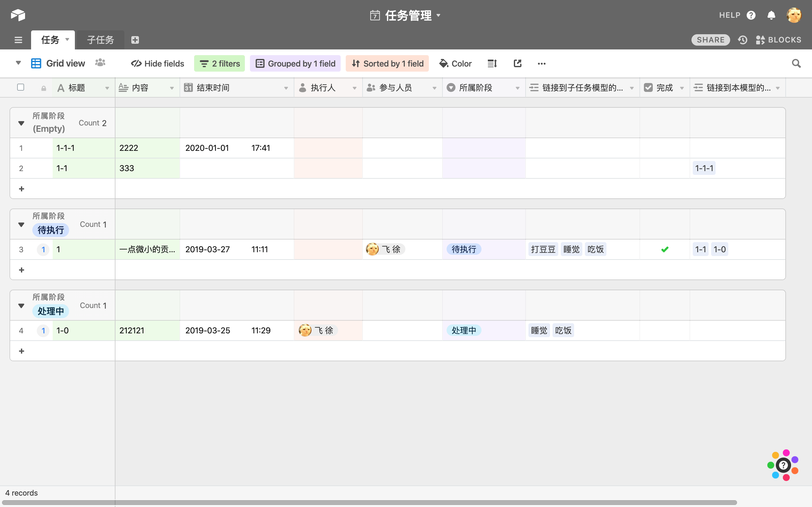Toggle the 完成 checkmark in row 3

(x=665, y=249)
